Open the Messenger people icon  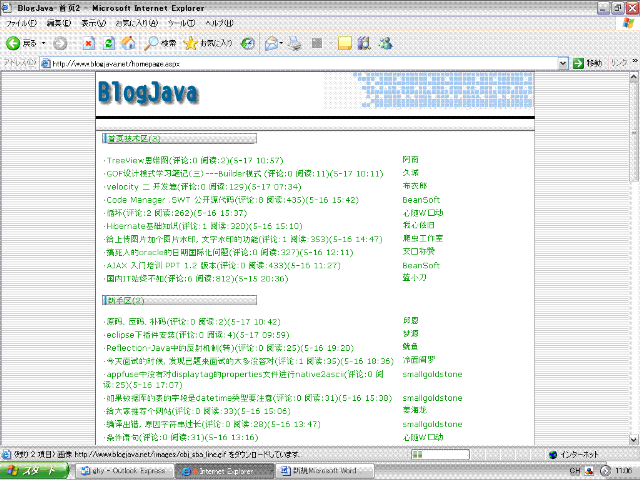[386, 43]
